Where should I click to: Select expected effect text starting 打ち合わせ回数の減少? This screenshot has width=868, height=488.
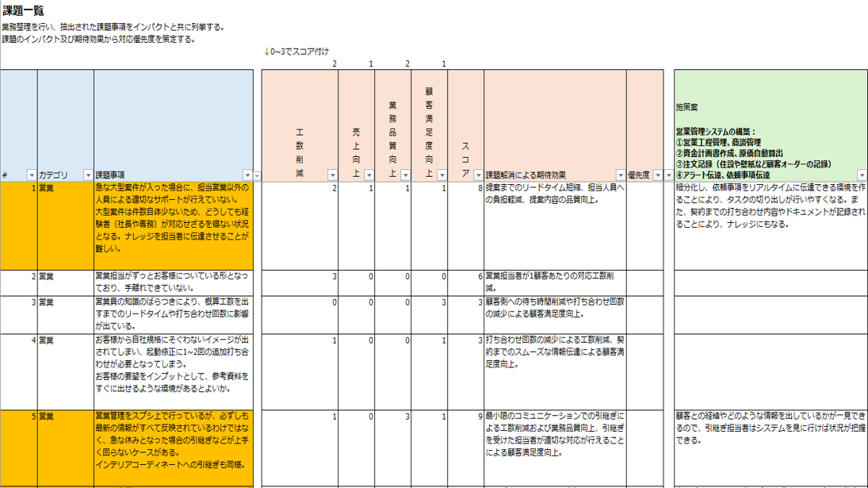pyautogui.click(x=555, y=372)
